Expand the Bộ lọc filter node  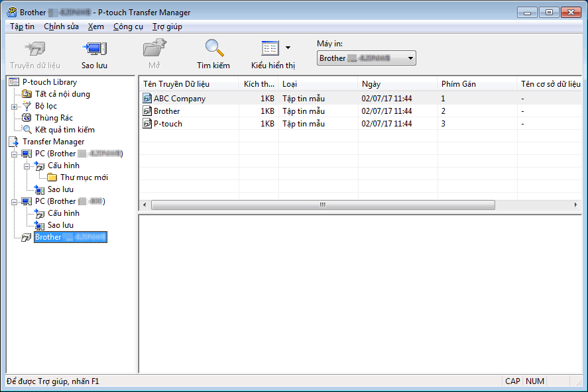pos(15,106)
